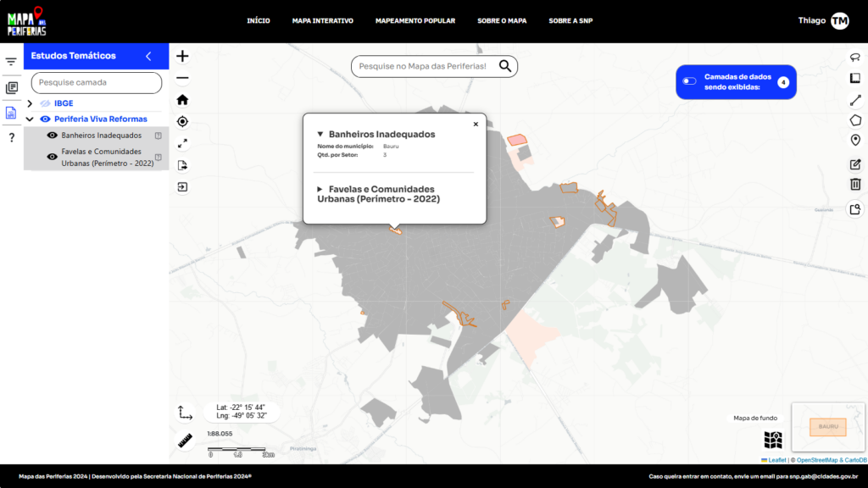Click the delete (trash) tool

(856, 183)
